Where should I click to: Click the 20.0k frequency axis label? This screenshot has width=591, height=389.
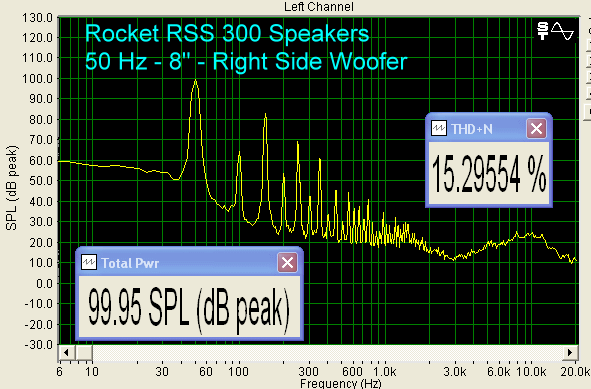point(576,372)
